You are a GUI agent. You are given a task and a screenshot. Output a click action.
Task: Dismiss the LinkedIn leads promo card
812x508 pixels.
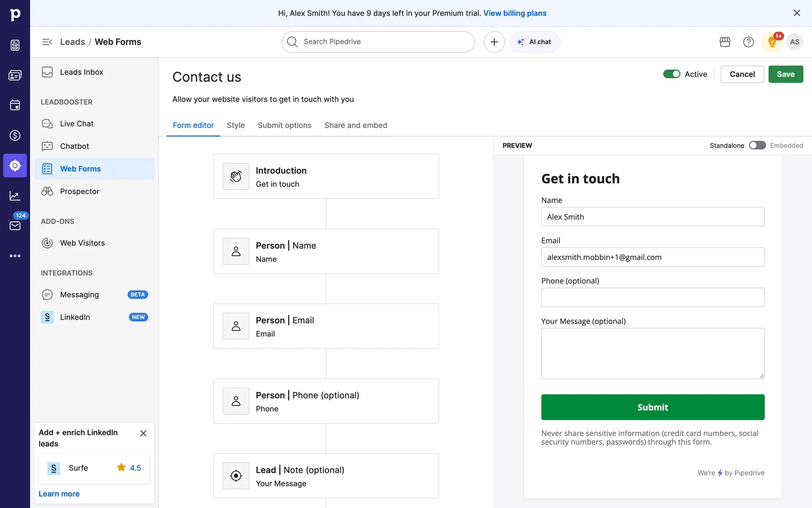pos(143,433)
